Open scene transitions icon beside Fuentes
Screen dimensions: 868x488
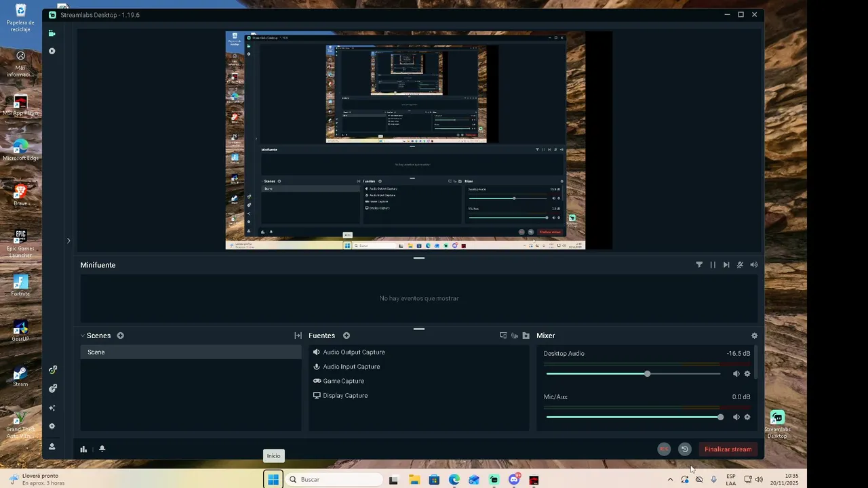coord(298,335)
